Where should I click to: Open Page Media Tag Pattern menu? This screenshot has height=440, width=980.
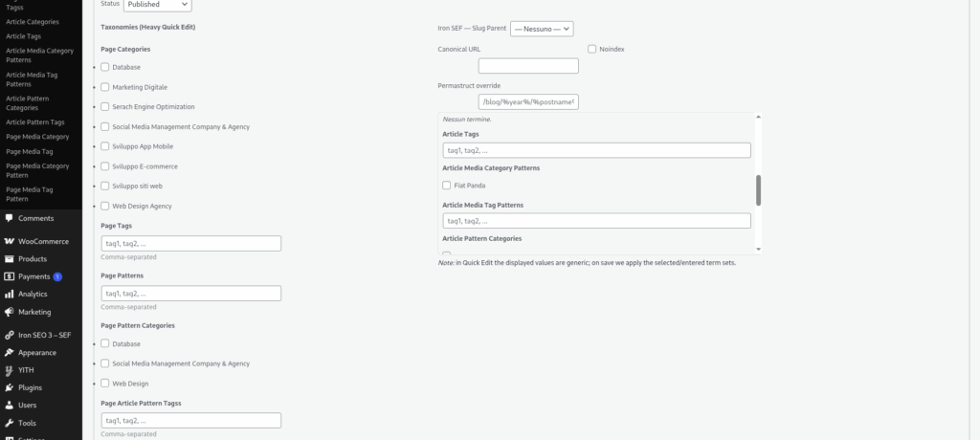[x=30, y=194]
